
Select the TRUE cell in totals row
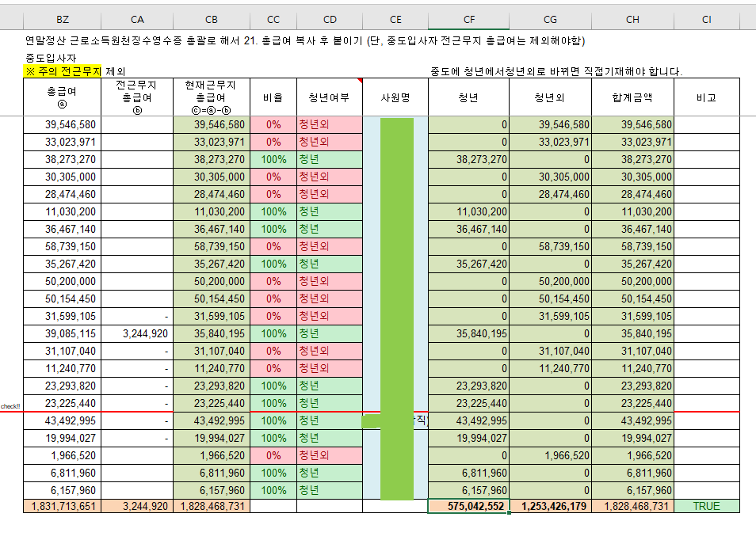[x=706, y=506]
